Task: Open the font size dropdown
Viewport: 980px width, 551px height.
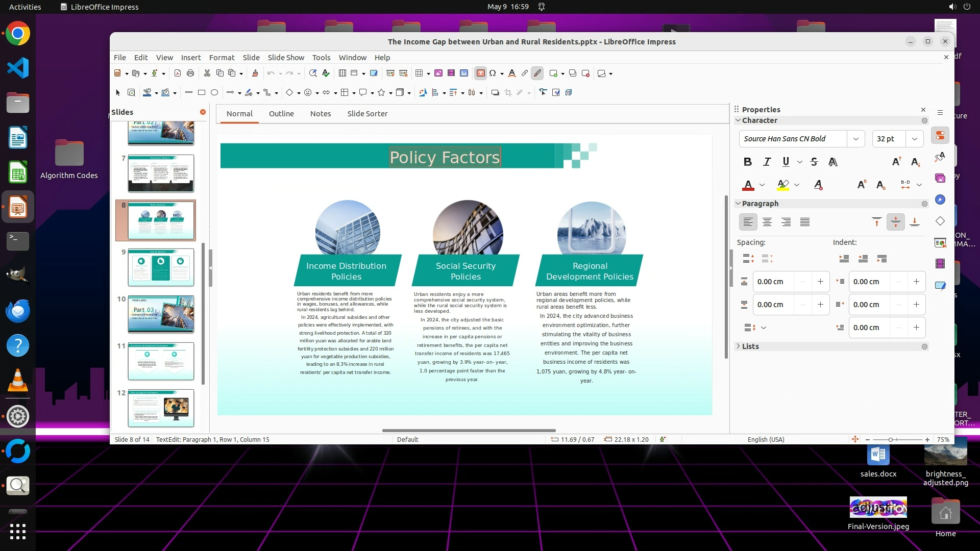Action: tap(914, 139)
